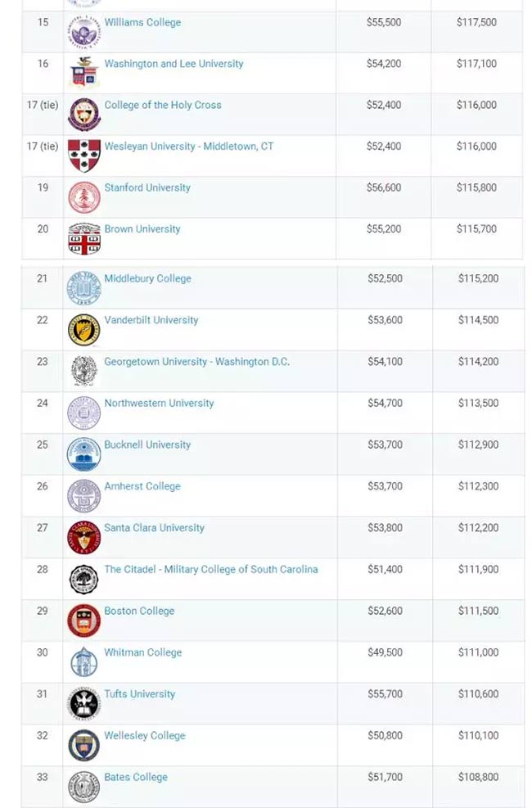Image resolution: width=532 pixels, height=808 pixels.
Task: Open the Amherst College link
Action: [142, 486]
